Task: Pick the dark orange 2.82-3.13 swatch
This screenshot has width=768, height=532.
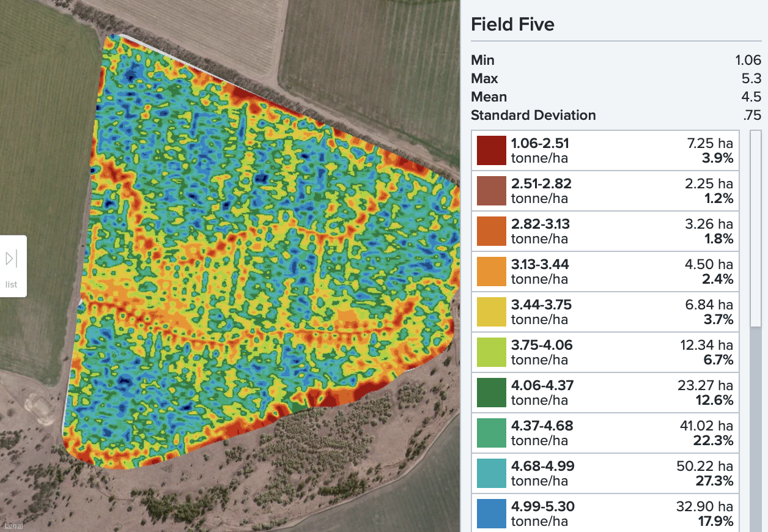Action: click(x=492, y=231)
